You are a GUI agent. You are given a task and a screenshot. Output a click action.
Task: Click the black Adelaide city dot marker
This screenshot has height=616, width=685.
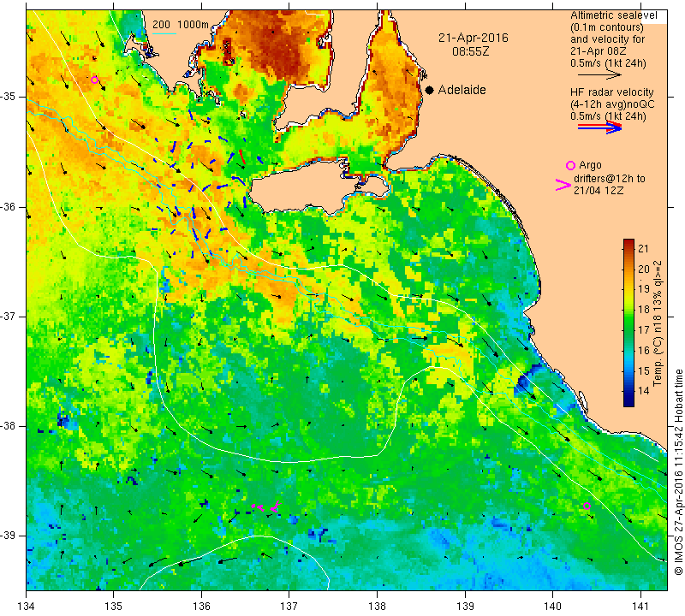click(x=430, y=91)
